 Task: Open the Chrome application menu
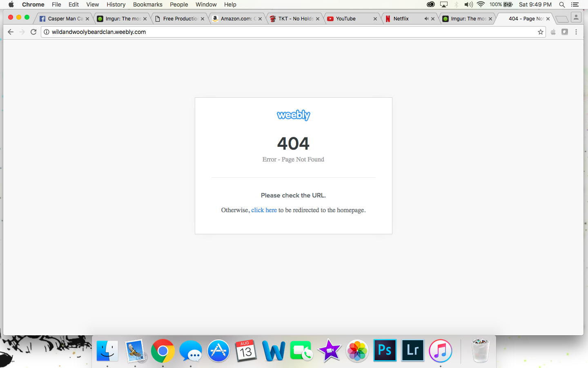(33, 4)
